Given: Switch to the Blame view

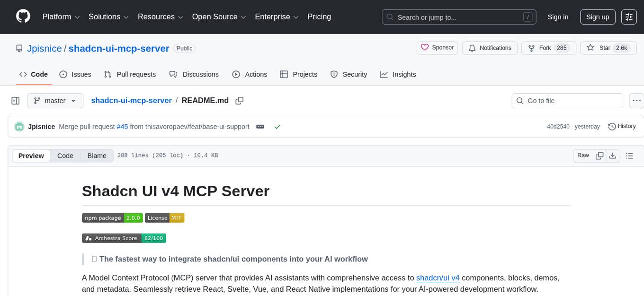Looking at the screenshot, I should click(97, 156).
